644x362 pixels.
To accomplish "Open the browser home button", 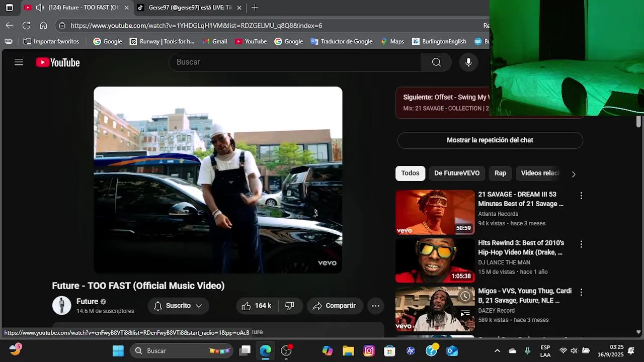I will (x=43, y=25).
